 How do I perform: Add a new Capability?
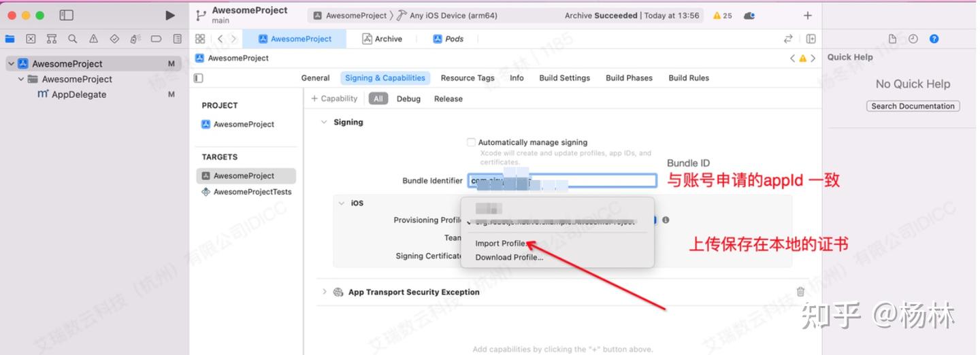(334, 99)
